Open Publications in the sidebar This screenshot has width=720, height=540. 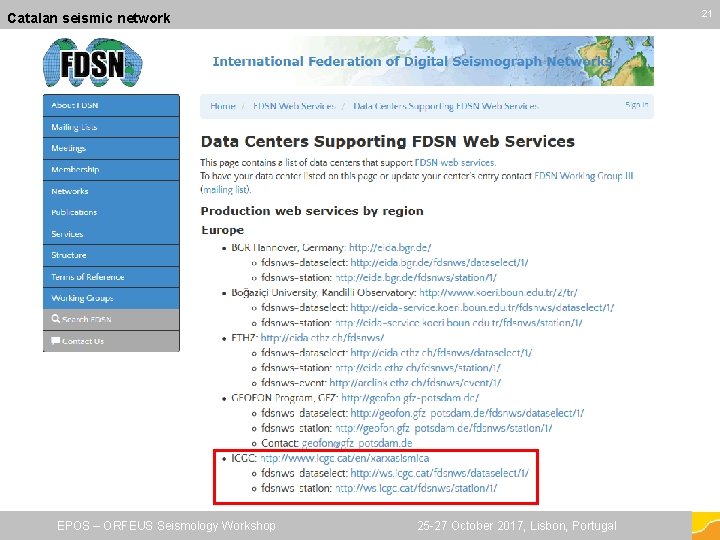pyautogui.click(x=111, y=212)
